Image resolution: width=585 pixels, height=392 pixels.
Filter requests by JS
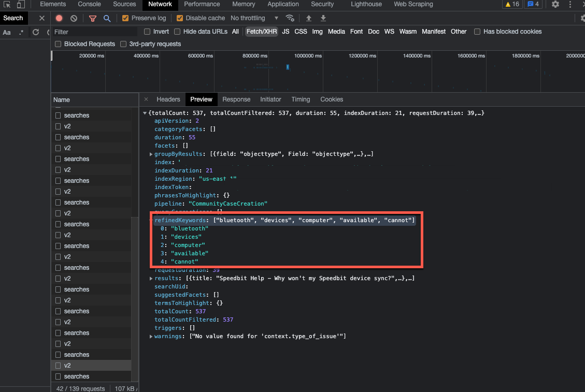(x=286, y=32)
